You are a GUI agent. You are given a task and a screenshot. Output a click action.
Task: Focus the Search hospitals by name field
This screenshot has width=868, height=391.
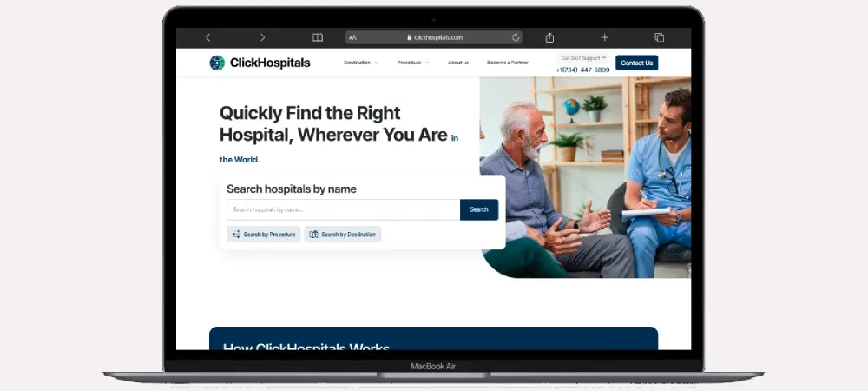pyautogui.click(x=343, y=210)
